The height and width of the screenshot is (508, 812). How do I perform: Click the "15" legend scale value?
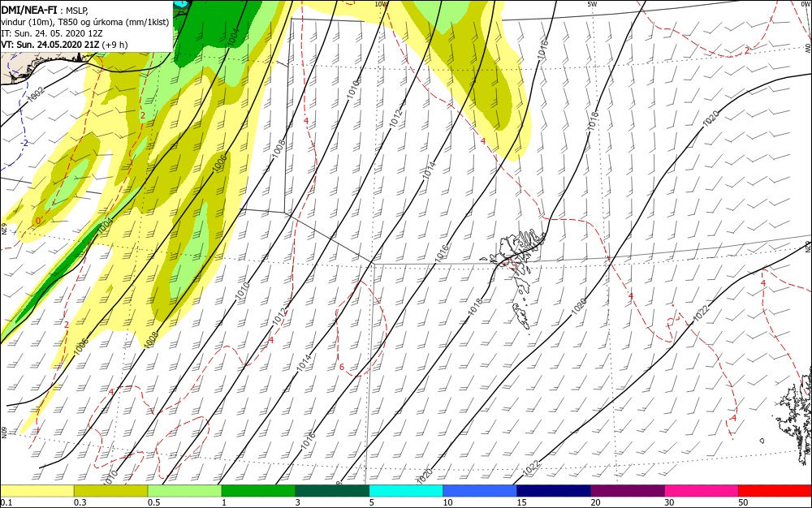[x=521, y=502]
